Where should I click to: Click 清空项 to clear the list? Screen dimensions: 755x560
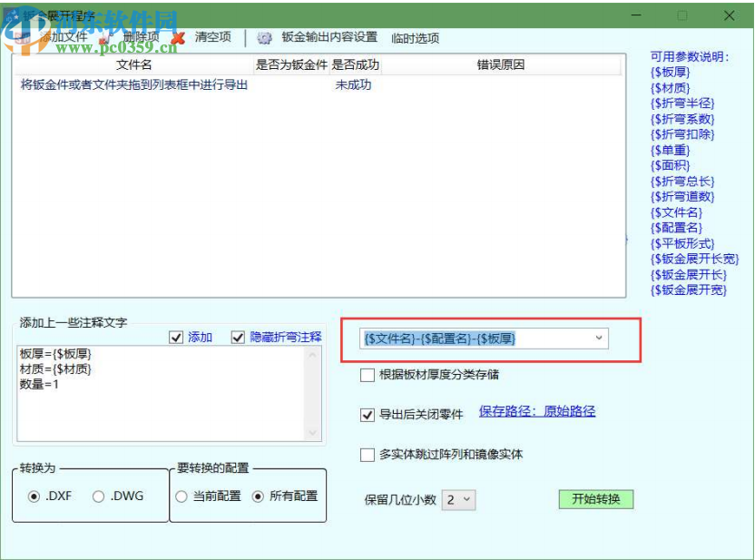213,37
